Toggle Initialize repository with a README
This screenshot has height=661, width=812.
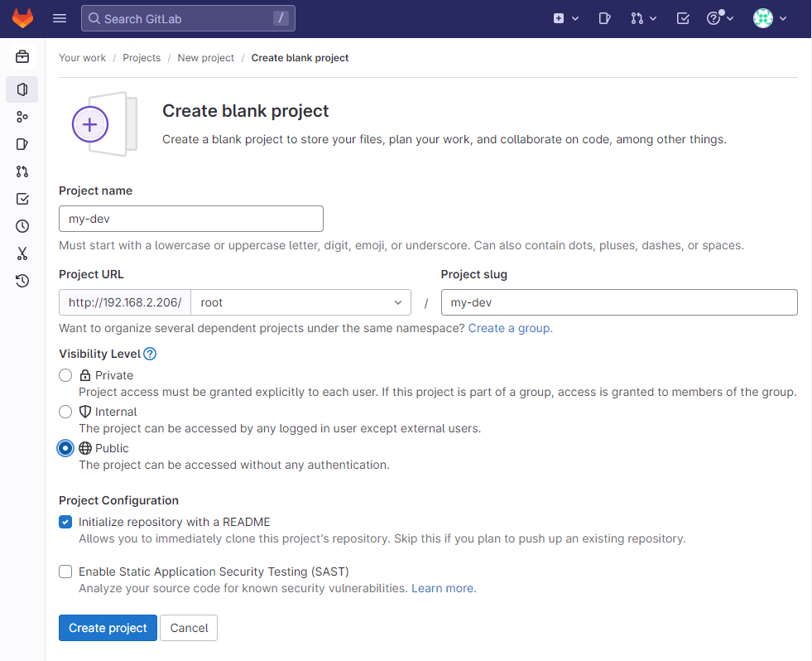click(65, 522)
